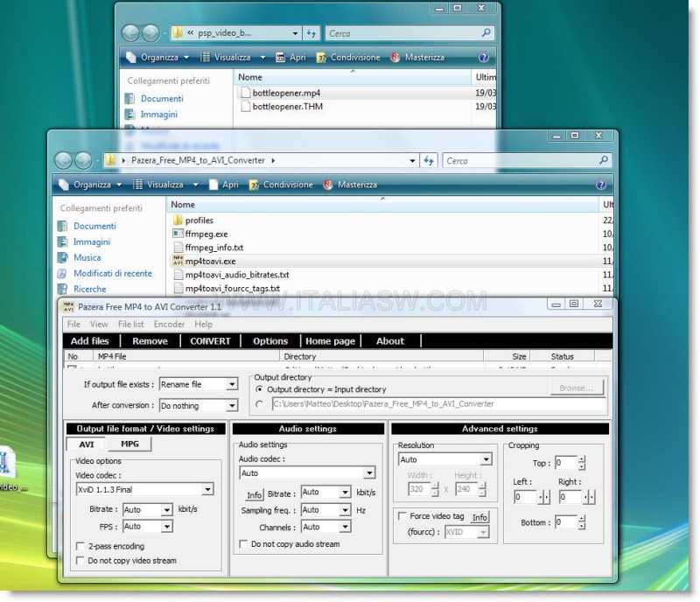The width and height of the screenshot is (700, 602).
Task: Click cropping Right value input field
Action: [x=570, y=497]
